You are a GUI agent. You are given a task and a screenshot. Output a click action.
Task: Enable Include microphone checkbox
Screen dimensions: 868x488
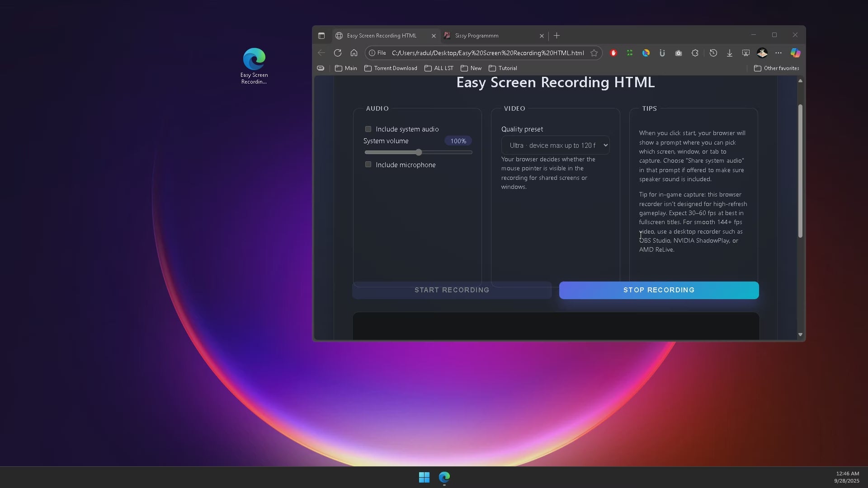368,164
